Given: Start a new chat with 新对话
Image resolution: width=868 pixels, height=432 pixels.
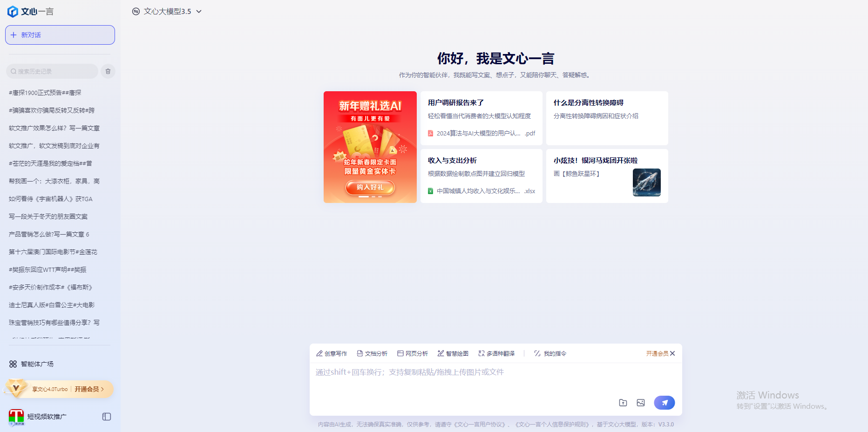Looking at the screenshot, I should click(x=60, y=35).
